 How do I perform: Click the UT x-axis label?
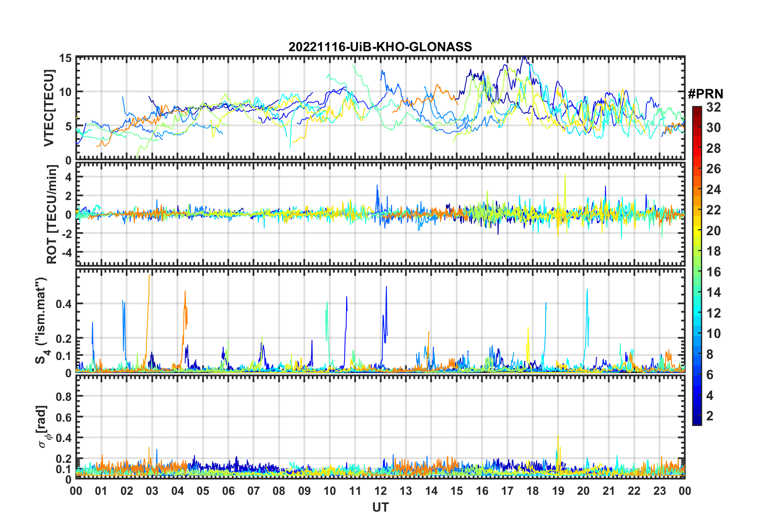point(380,507)
